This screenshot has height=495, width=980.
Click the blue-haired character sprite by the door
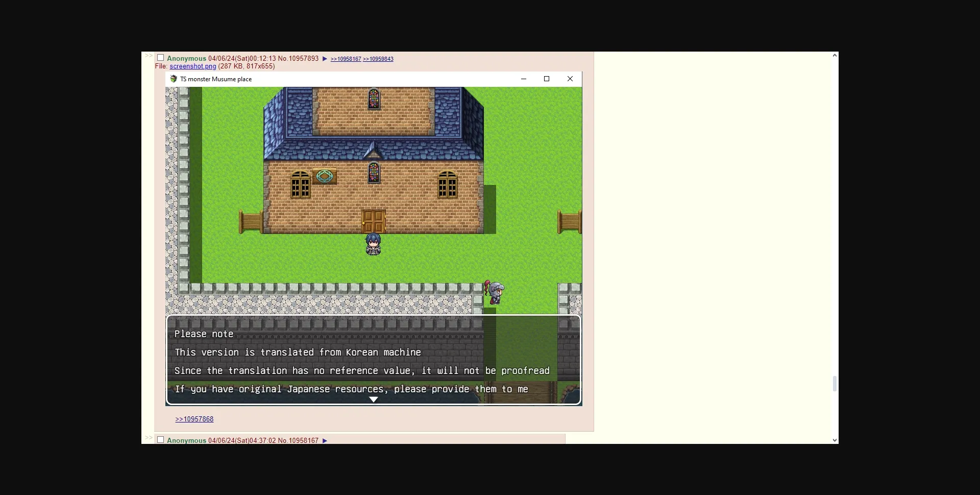(373, 244)
